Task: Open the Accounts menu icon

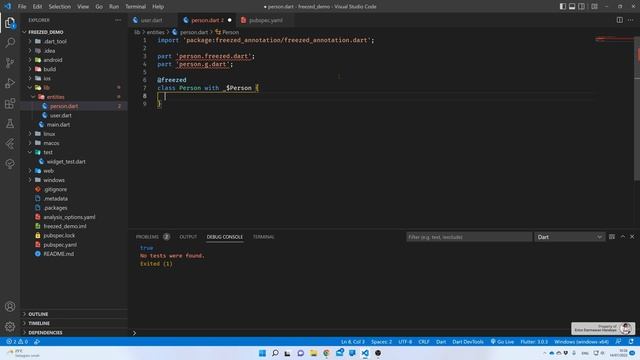Action: tap(10, 307)
